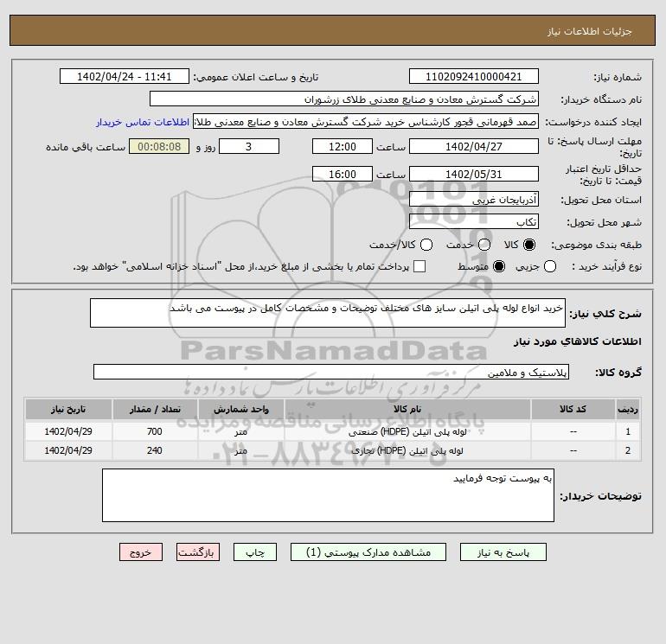This screenshot has width=666, height=644.
Task: Click the delivery city field تکاب
Action: click(474, 222)
